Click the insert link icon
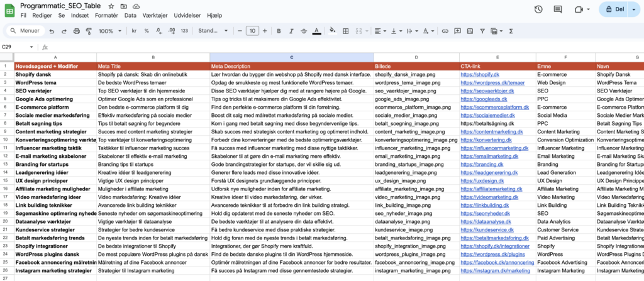This screenshot has height=281, width=644. click(x=445, y=31)
